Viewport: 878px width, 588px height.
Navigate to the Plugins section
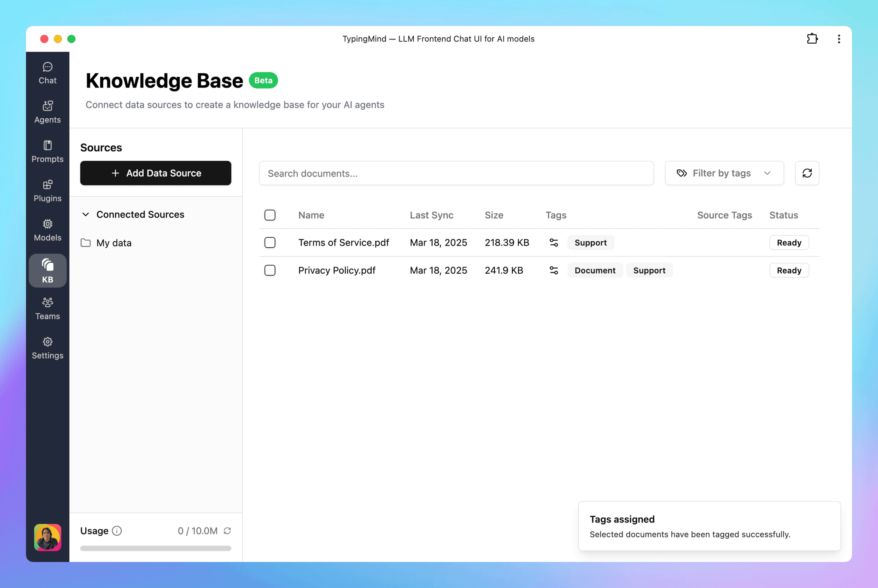point(47,191)
